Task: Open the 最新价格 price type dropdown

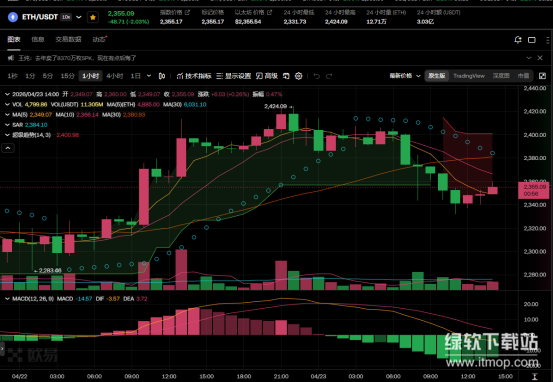Action: [x=405, y=76]
